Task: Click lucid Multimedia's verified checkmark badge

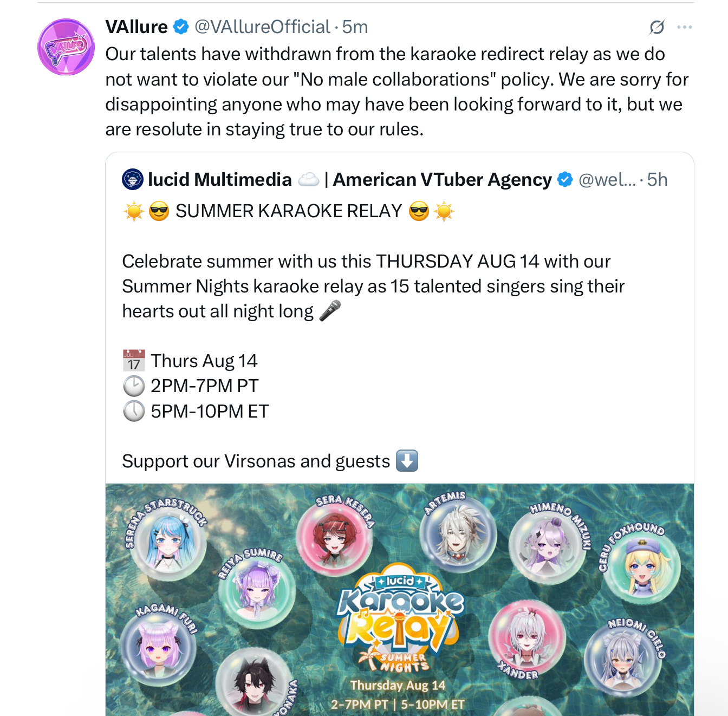Action: (565, 179)
